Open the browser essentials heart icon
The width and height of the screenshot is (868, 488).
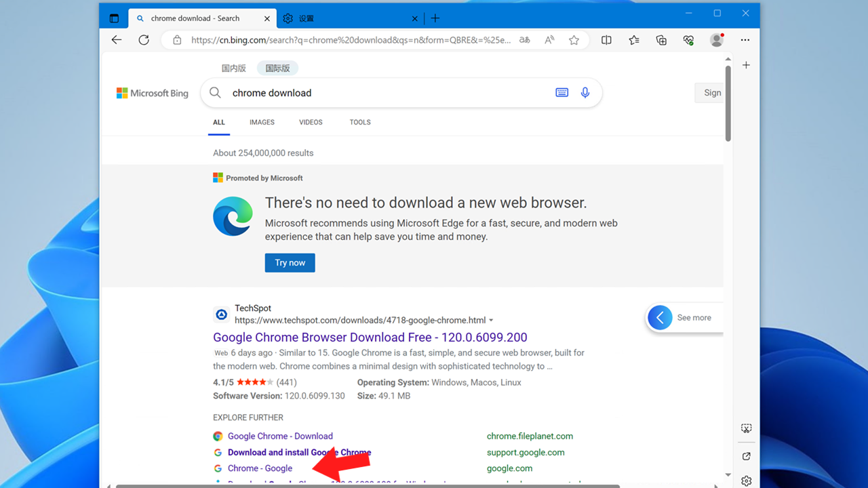coord(688,40)
